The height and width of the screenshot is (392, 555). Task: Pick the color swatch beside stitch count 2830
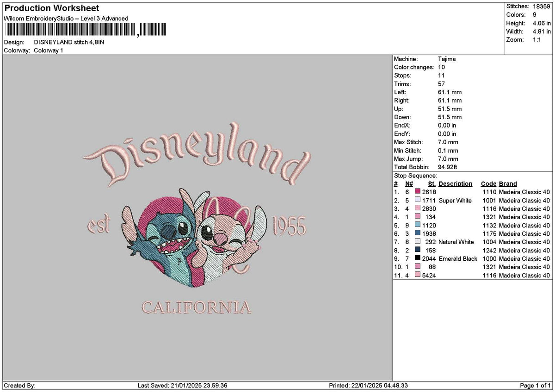click(x=418, y=208)
